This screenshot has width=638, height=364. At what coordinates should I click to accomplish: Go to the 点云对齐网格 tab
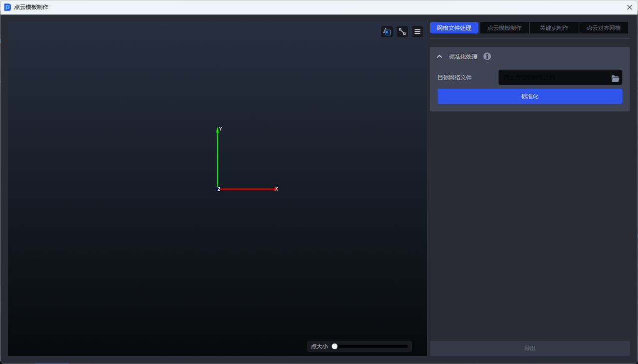coord(603,28)
